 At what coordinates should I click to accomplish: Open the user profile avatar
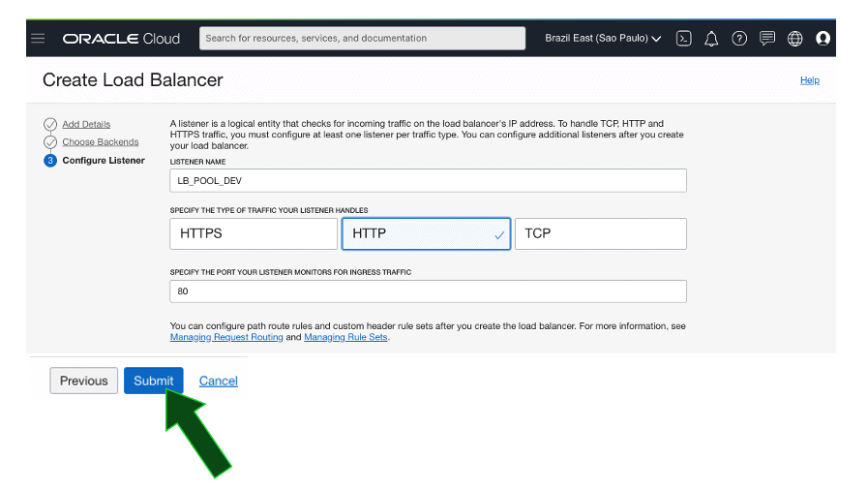[x=823, y=39]
